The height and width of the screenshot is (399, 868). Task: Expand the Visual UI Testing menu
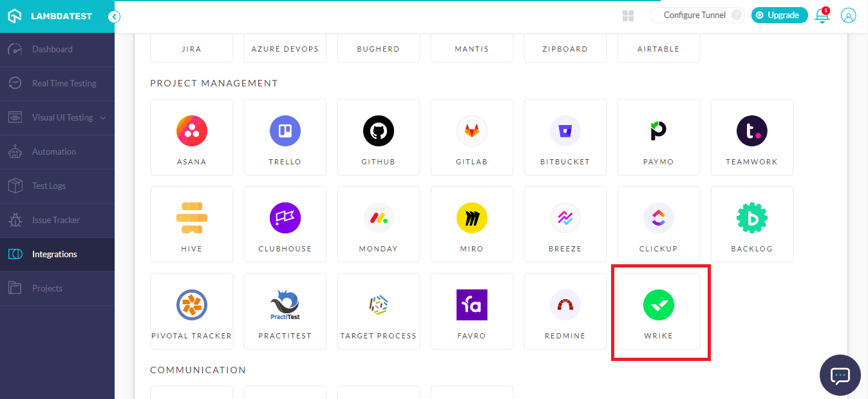[61, 117]
